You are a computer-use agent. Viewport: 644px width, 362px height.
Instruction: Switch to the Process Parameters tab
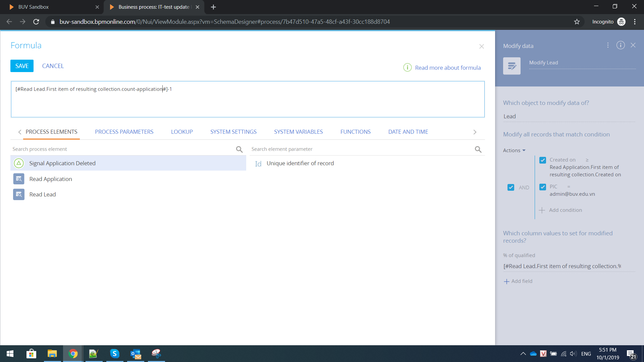[124, 132]
